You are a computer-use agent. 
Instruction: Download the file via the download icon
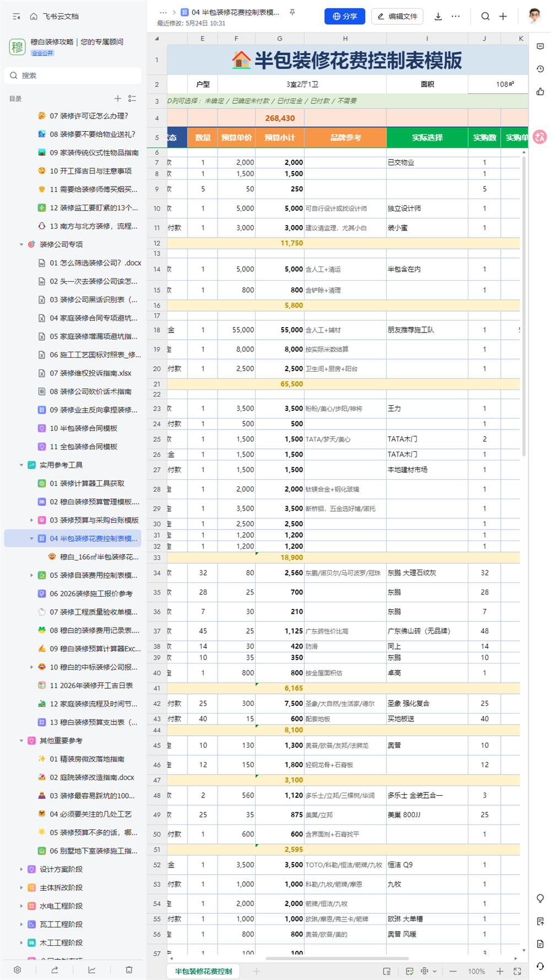(x=438, y=17)
